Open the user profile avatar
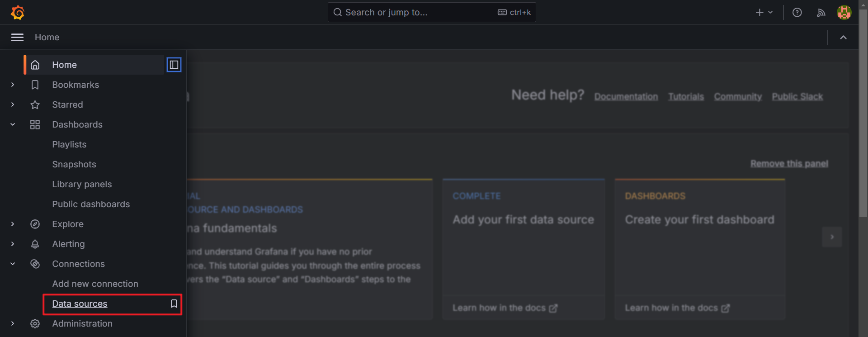Image resolution: width=868 pixels, height=337 pixels. coord(844,12)
